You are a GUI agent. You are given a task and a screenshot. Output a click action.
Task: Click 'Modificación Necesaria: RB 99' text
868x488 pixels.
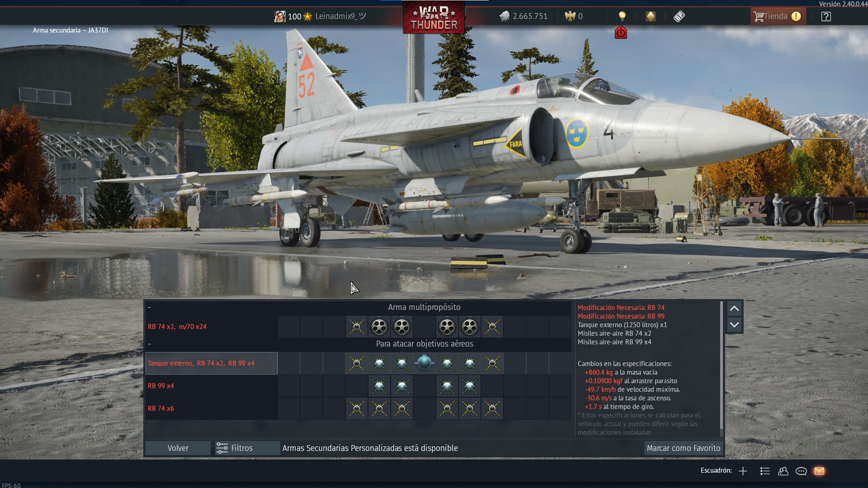[x=621, y=316]
